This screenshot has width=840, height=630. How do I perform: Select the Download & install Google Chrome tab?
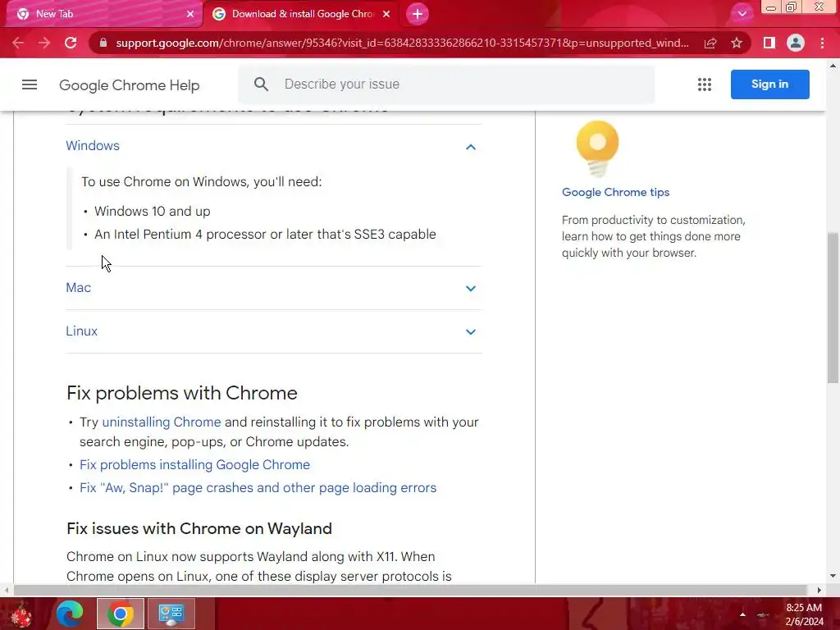point(302,14)
